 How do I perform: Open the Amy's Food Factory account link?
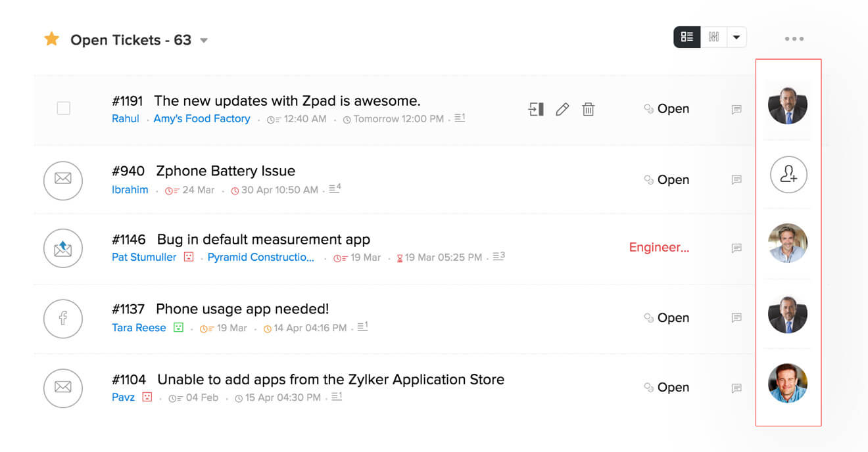[x=202, y=119]
